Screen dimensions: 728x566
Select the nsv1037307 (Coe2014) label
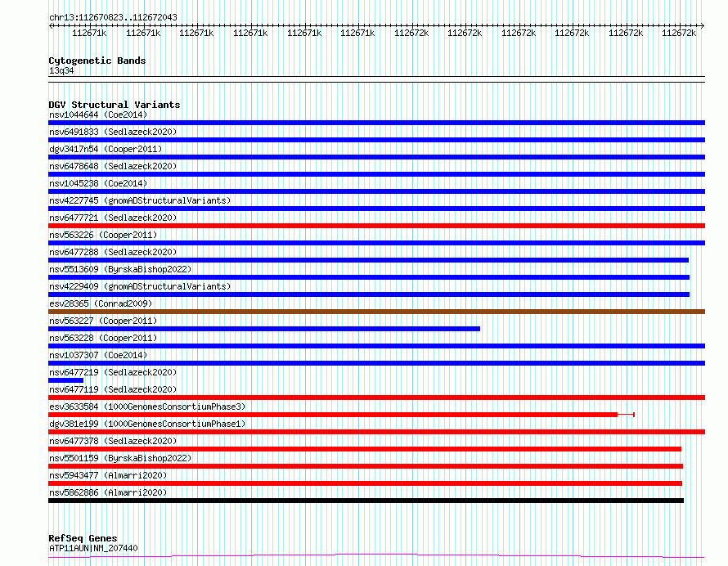(98, 355)
